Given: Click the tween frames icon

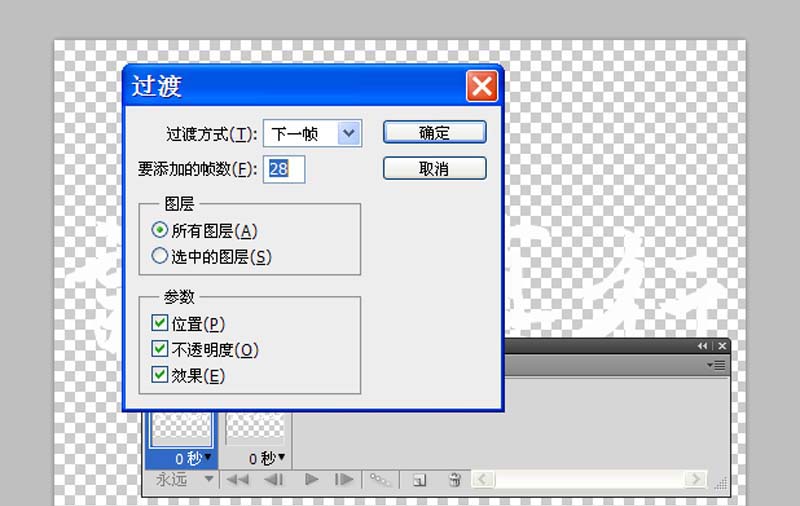Looking at the screenshot, I should click(380, 479).
